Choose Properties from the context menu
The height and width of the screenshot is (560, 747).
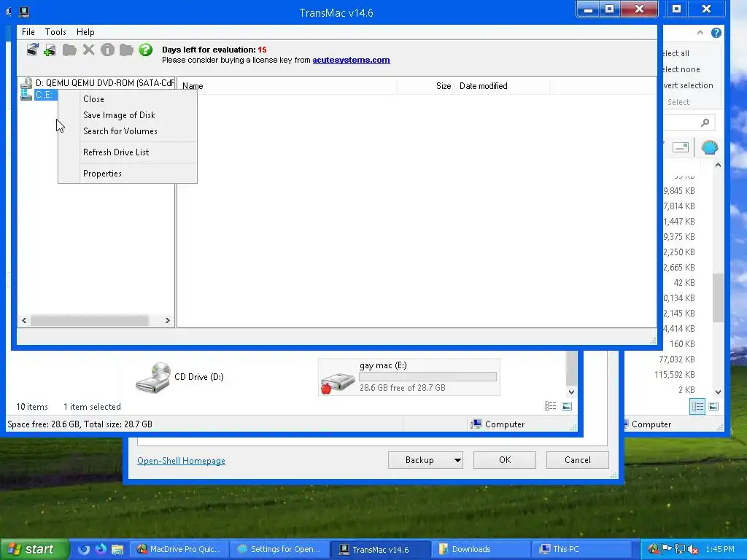coord(127,174)
